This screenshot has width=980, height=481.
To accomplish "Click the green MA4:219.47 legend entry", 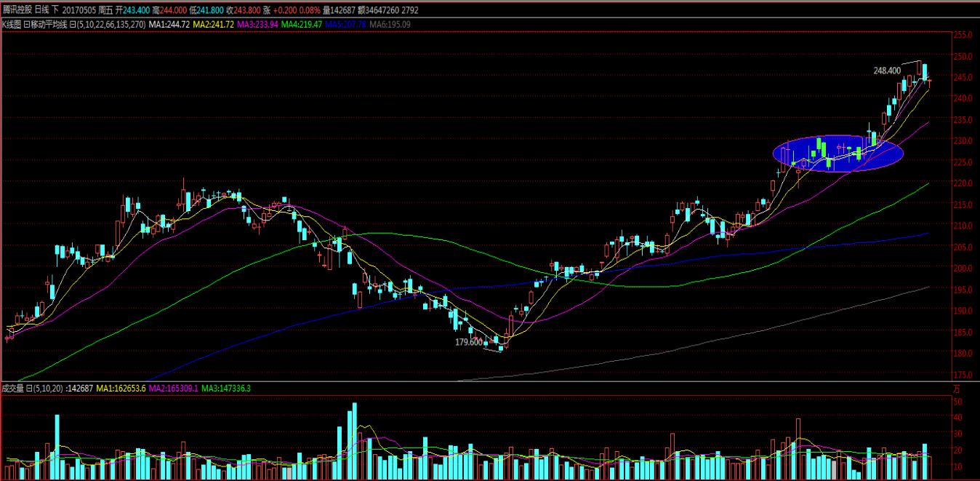I will click(x=302, y=24).
